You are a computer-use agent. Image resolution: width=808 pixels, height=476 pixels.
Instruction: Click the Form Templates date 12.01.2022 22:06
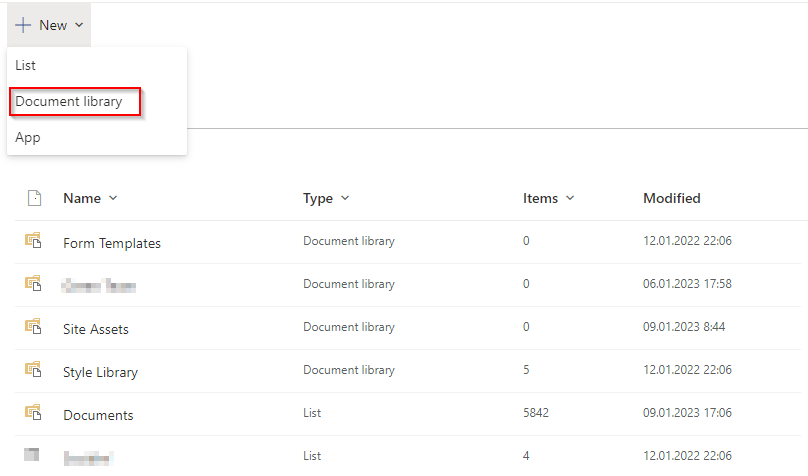pos(687,241)
